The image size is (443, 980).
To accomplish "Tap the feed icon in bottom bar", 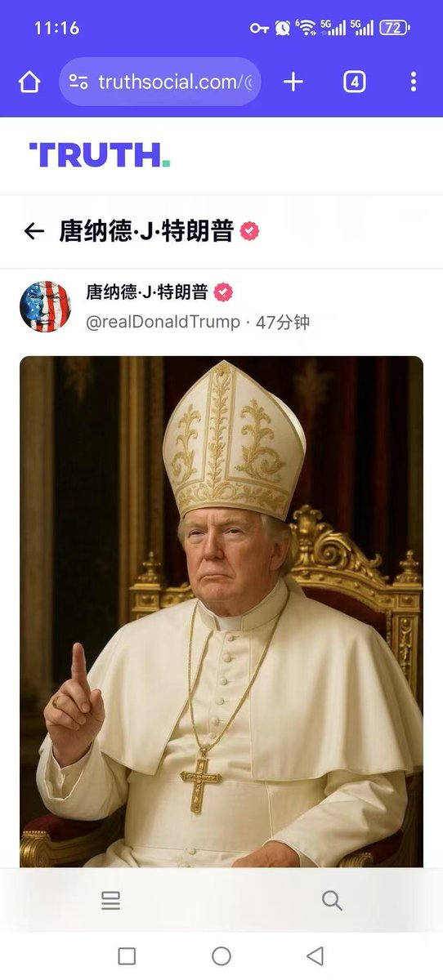I will [110, 901].
